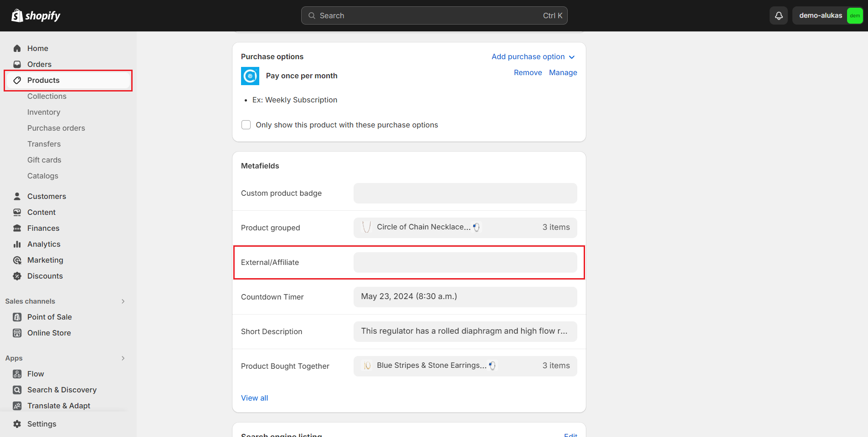Screen dimensions: 868x437
Task: Click the Manage purchase option link
Action: tap(563, 72)
